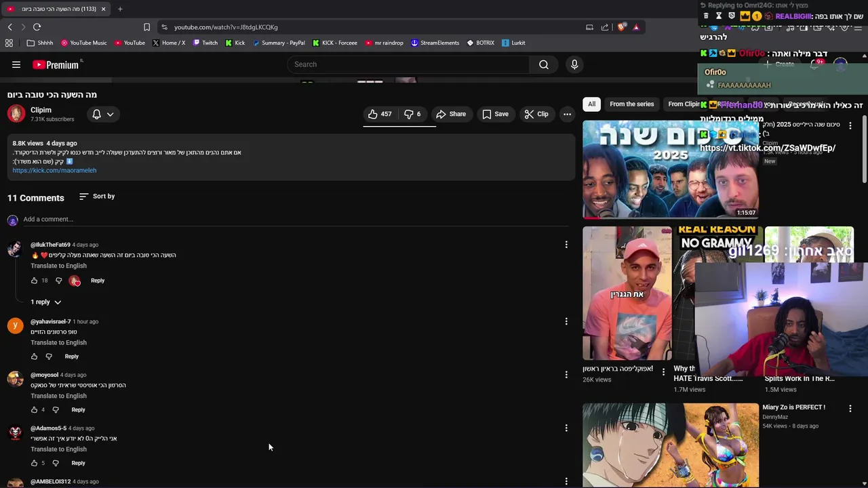Open the Brave Rewards triangle icon

pos(636,27)
